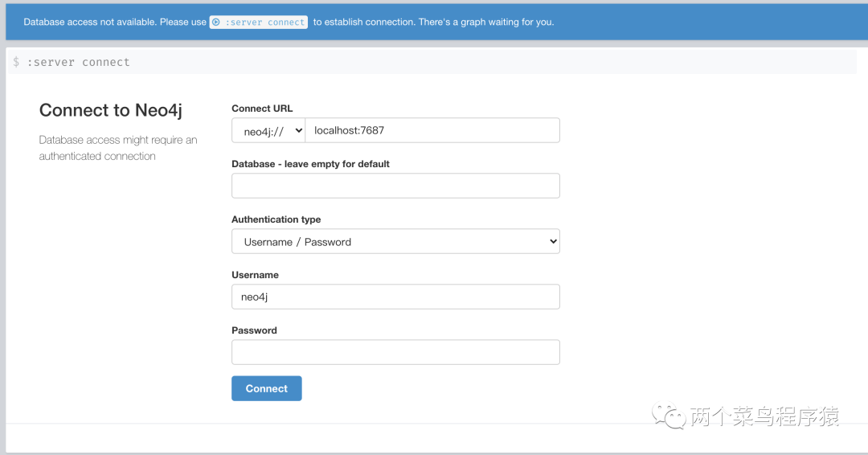The height and width of the screenshot is (455, 868).
Task: Click the Connect URL label
Action: click(262, 109)
